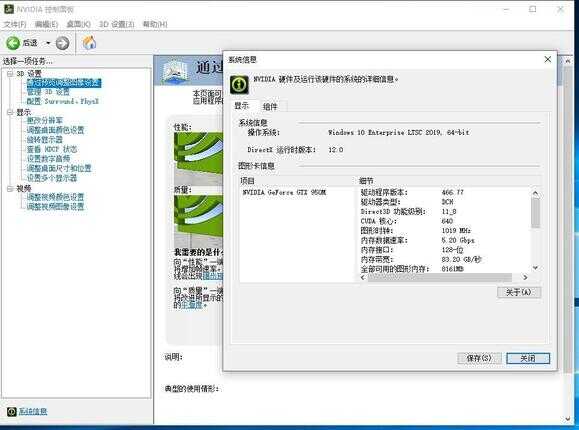Select 旋转显示器 in the tree
The width and height of the screenshot is (579, 430).
click(45, 140)
